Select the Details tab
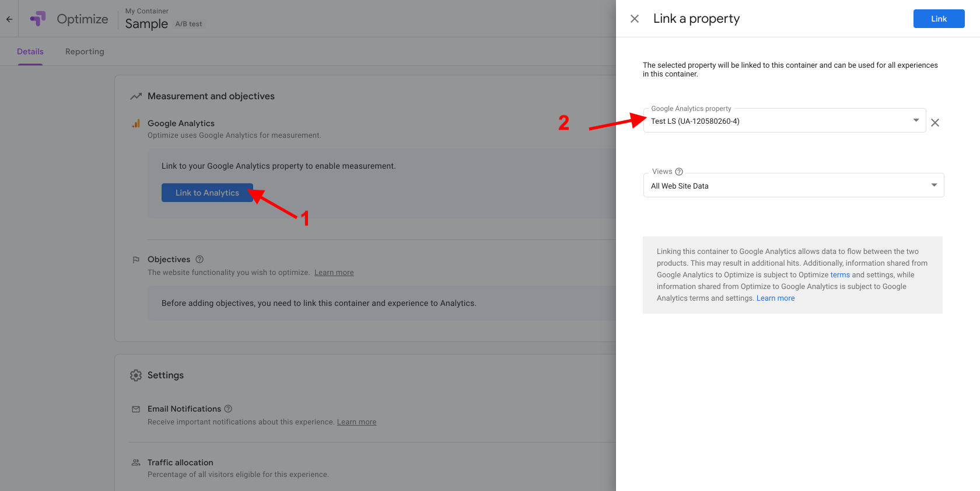 click(30, 51)
